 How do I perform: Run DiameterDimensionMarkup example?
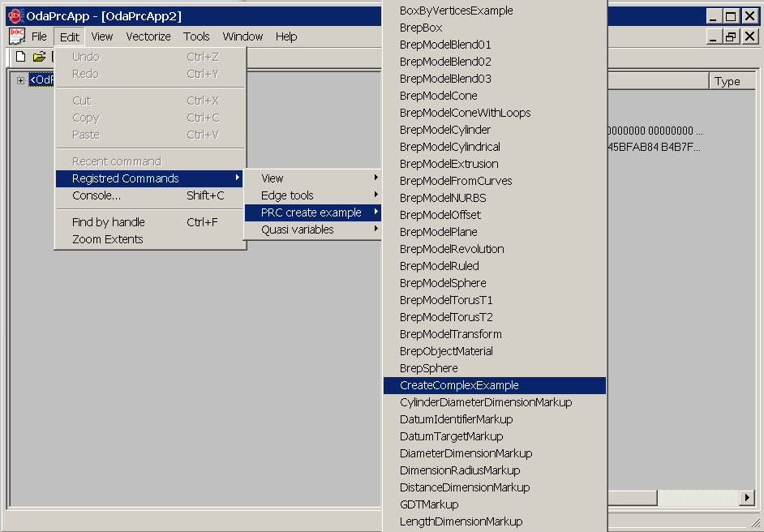click(495, 453)
